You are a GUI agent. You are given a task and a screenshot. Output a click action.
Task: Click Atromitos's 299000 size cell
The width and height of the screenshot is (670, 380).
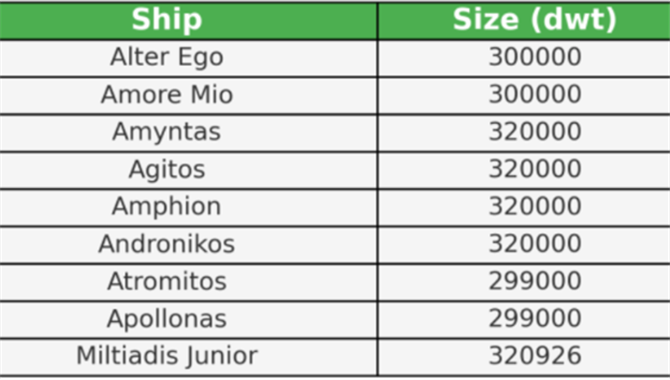coord(524,283)
